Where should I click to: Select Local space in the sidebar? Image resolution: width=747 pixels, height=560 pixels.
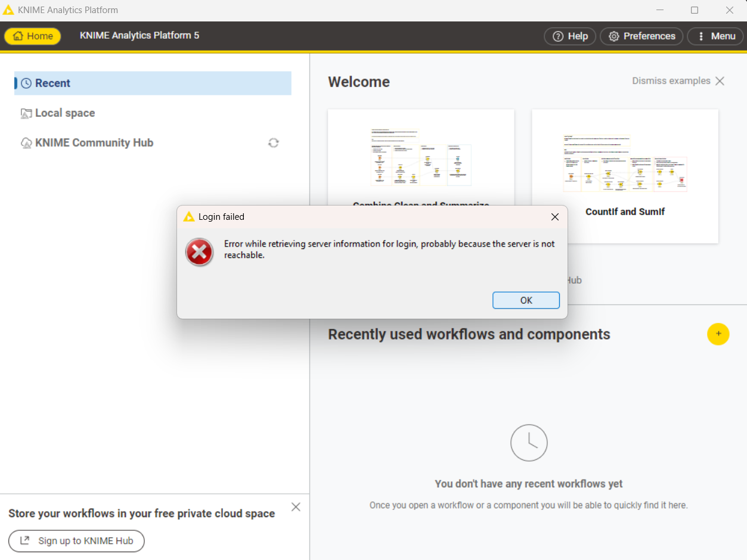point(64,113)
